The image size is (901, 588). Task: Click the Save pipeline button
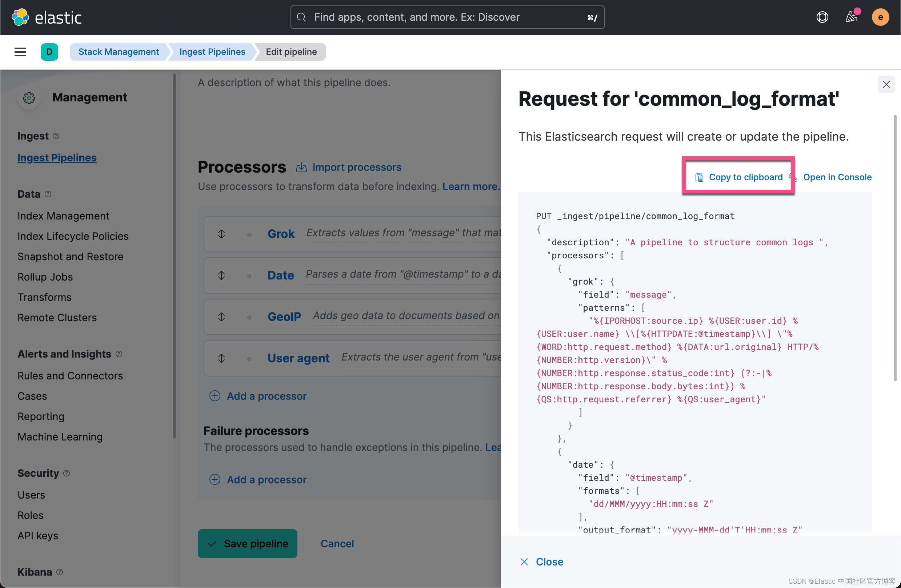pos(247,543)
